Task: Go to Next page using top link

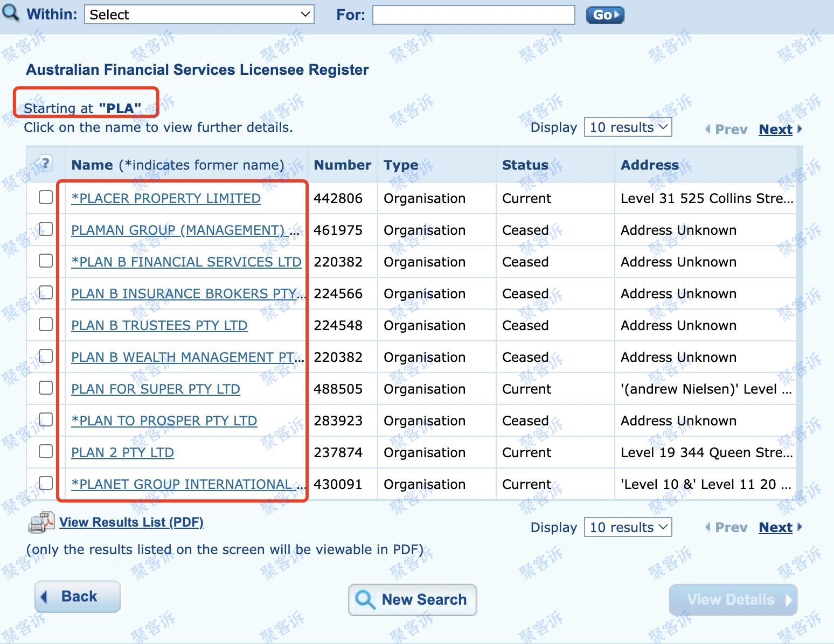Action: [775, 129]
